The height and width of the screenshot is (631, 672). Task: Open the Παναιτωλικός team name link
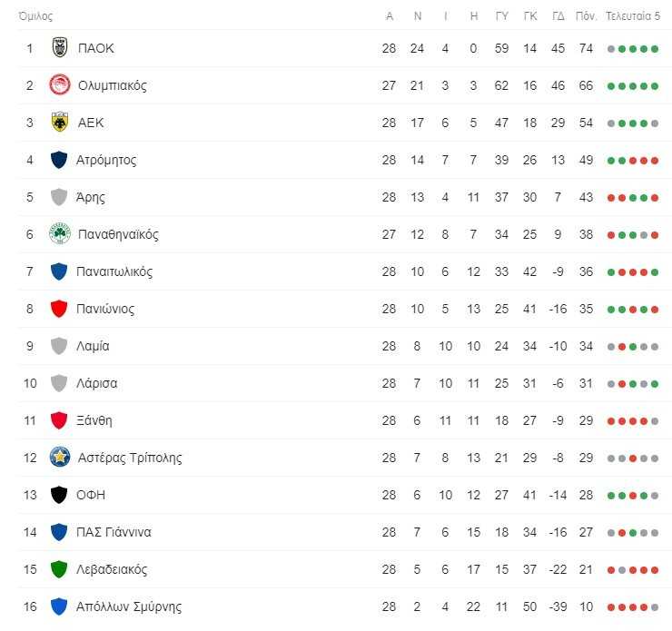pyautogui.click(x=114, y=271)
